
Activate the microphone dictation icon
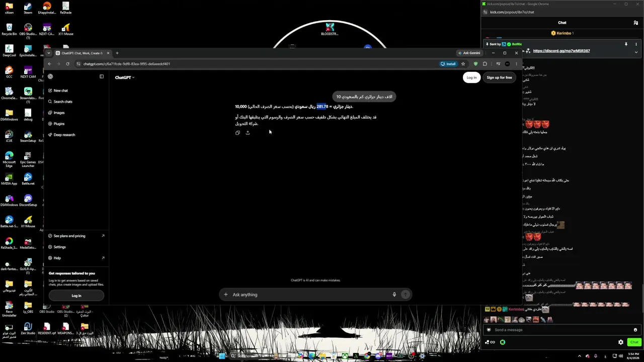[x=394, y=295]
